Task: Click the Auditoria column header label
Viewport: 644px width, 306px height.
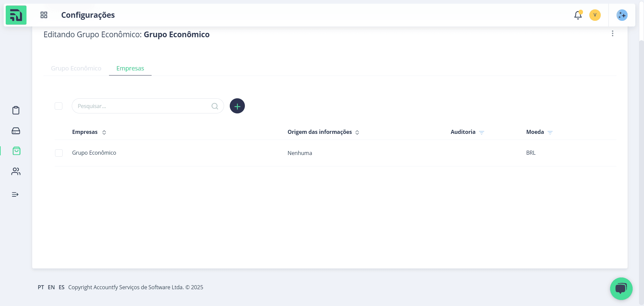Action: [463, 132]
